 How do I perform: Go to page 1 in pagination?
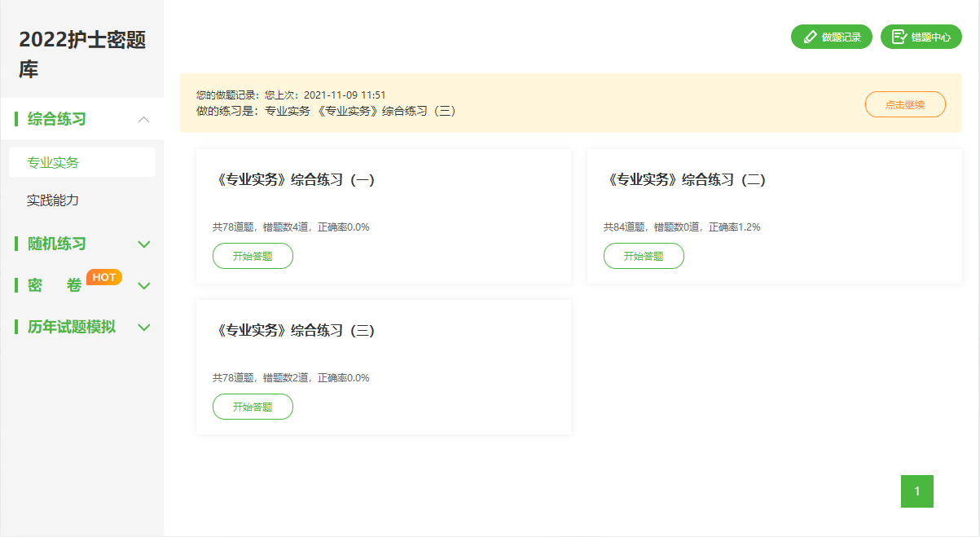point(917,491)
